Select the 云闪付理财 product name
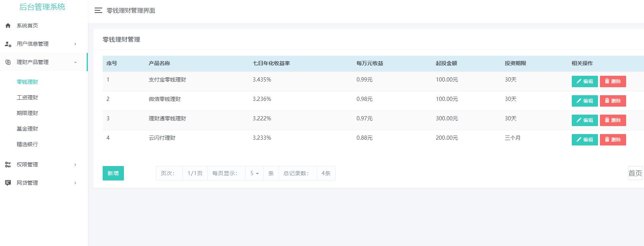The image size is (644, 246). pos(162,138)
